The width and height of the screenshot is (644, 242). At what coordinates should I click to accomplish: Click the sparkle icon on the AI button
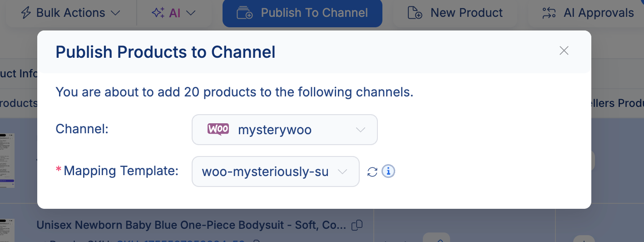[158, 13]
